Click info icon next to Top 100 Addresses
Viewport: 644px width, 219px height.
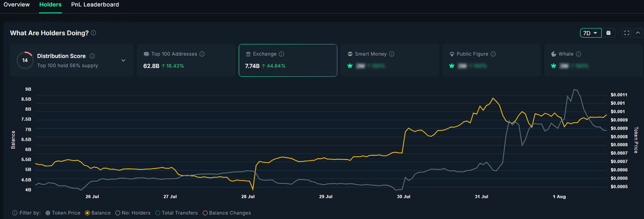[202, 54]
